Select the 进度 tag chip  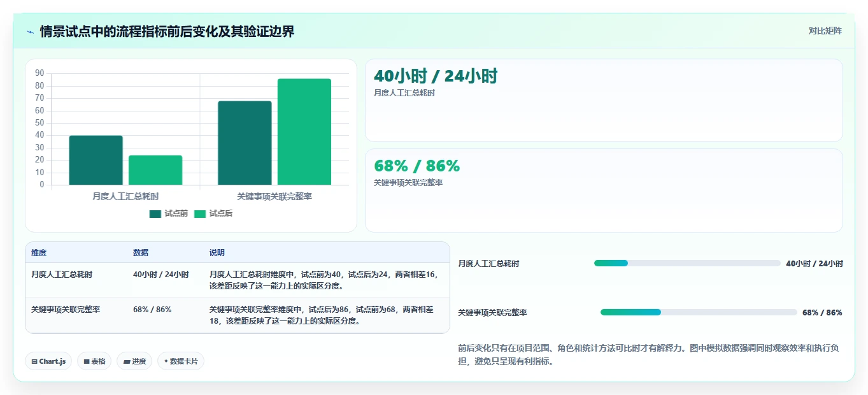point(134,361)
